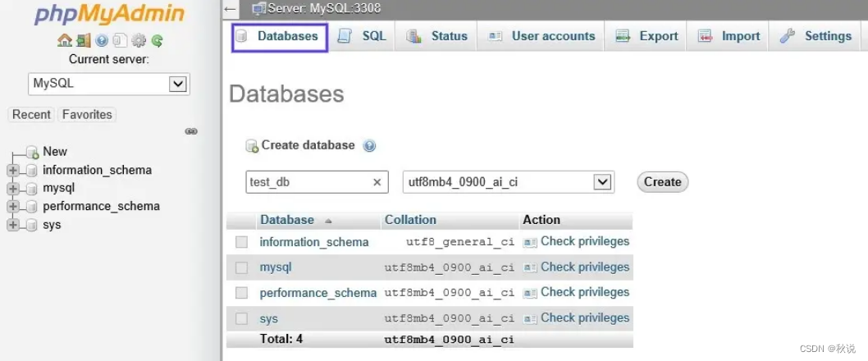Screen dimensions: 868x361
Task: Click the phpMyAdmin logo
Action: tap(109, 15)
